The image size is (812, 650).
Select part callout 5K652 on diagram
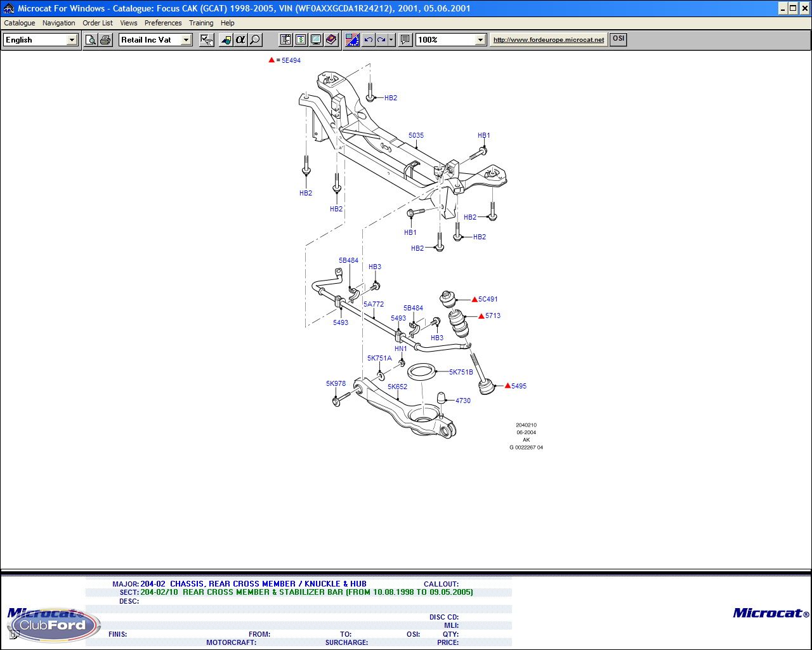(398, 387)
